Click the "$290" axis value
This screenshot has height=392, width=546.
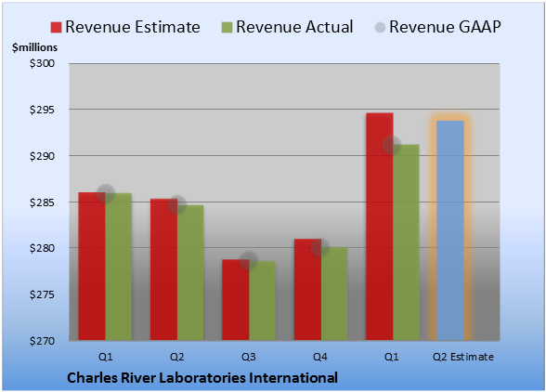click(42, 156)
